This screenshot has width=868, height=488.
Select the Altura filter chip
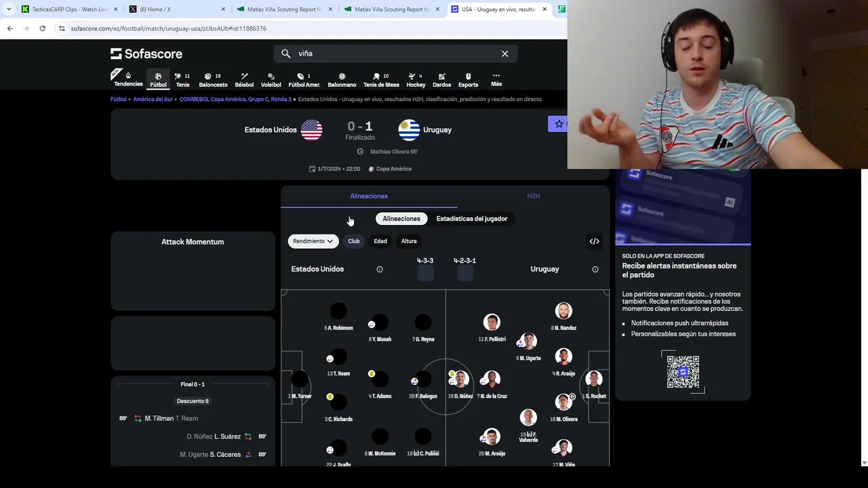(x=409, y=241)
